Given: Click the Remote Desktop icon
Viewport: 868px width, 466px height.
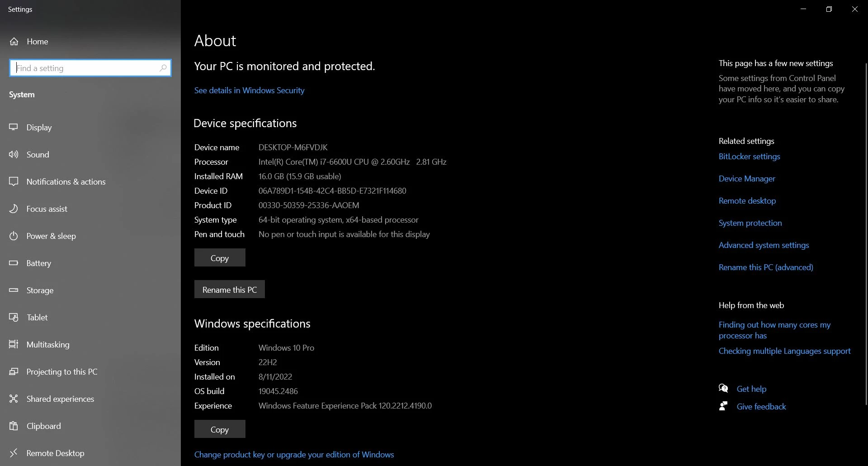Looking at the screenshot, I should point(14,453).
